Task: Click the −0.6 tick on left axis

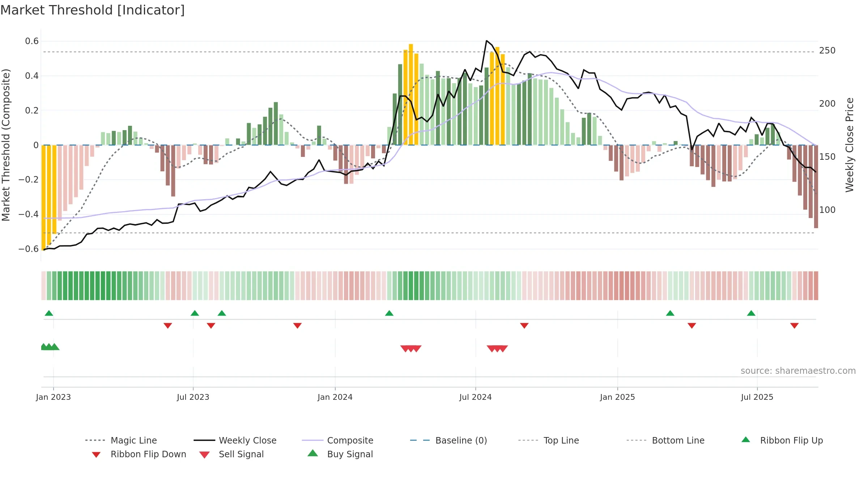Action: point(29,249)
